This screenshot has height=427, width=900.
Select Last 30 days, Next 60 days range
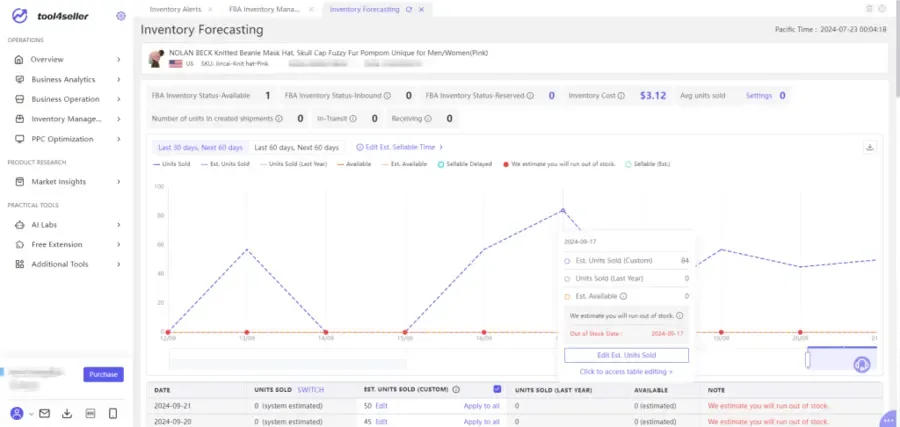click(x=200, y=147)
